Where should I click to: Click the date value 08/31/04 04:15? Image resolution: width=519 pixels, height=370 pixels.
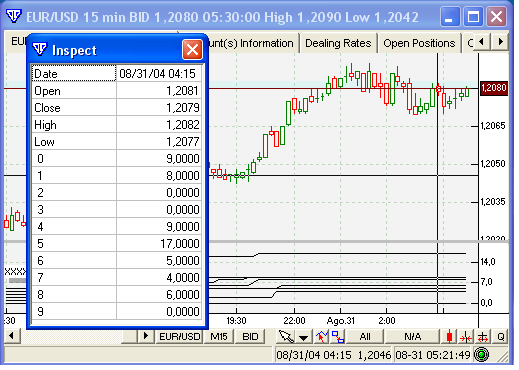click(157, 74)
